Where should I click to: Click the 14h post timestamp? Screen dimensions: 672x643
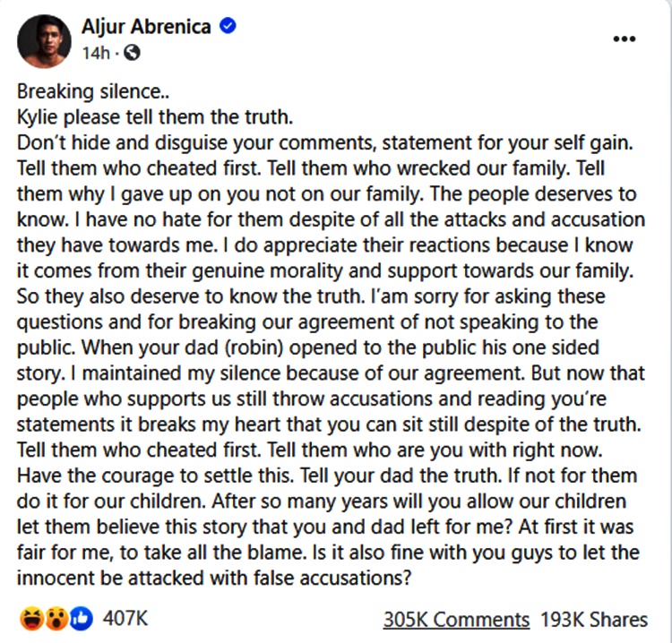(95, 53)
